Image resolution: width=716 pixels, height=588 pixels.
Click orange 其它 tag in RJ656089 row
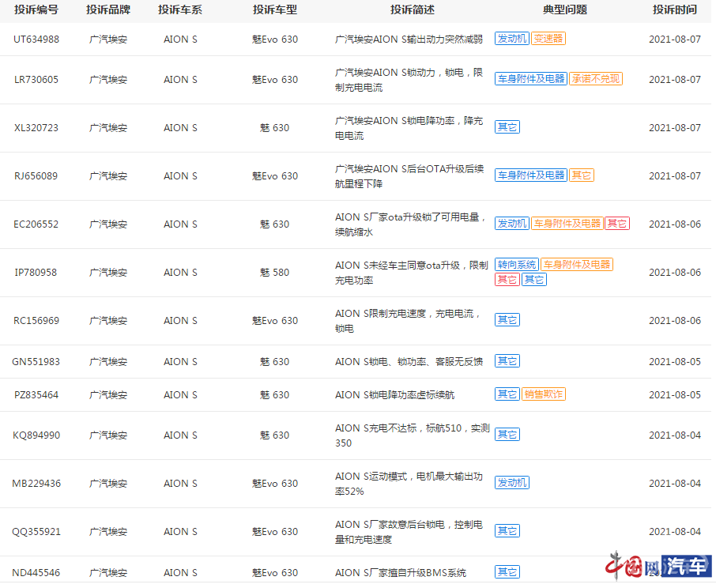[582, 175]
